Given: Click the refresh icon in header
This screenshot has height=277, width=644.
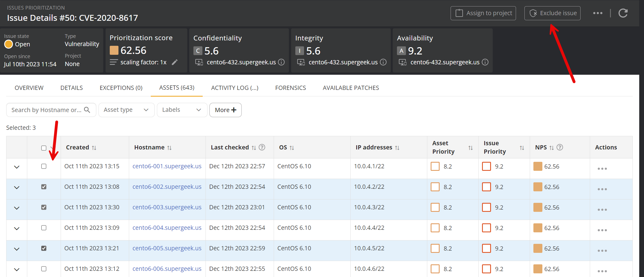Looking at the screenshot, I should [x=623, y=13].
